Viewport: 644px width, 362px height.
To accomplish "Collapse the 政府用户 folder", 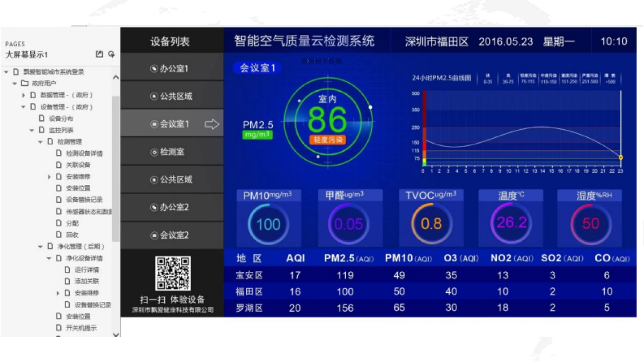I will [x=15, y=83].
